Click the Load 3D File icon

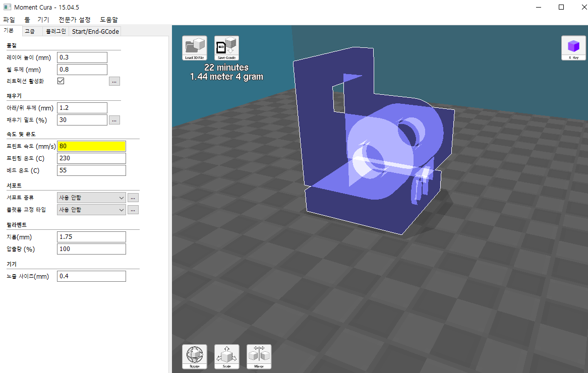click(x=194, y=48)
